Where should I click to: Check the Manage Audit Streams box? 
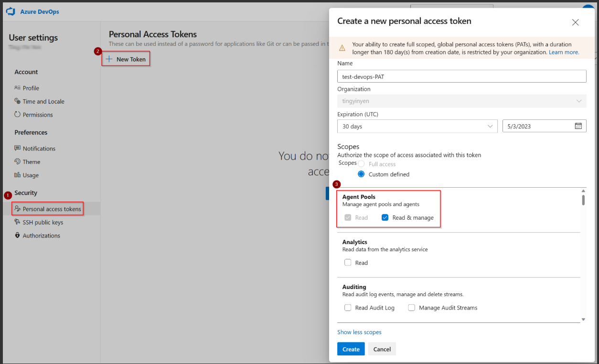pos(411,308)
